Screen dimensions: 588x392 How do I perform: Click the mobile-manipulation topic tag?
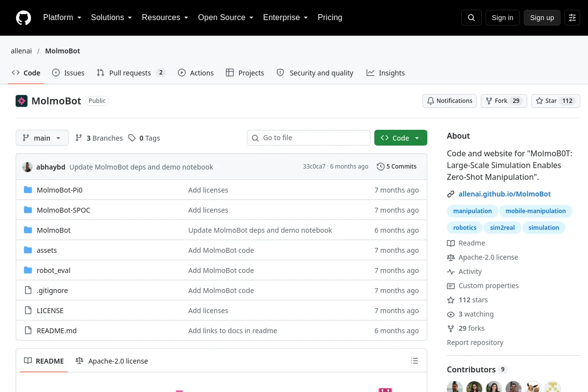click(x=536, y=211)
